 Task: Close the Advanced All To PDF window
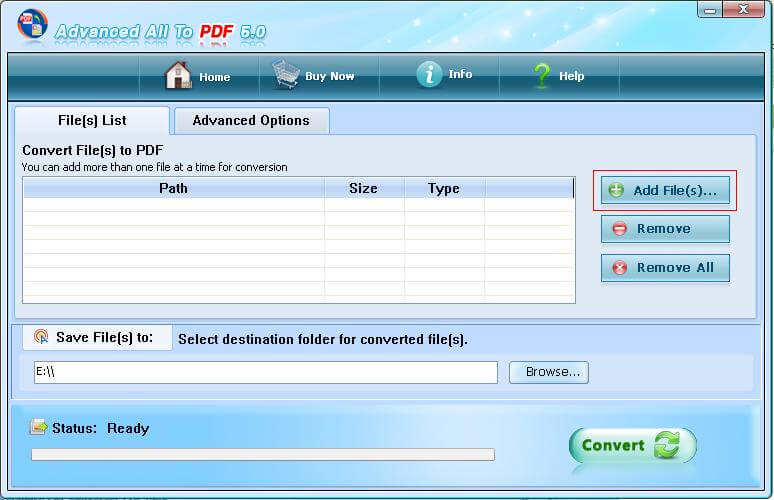coord(743,10)
